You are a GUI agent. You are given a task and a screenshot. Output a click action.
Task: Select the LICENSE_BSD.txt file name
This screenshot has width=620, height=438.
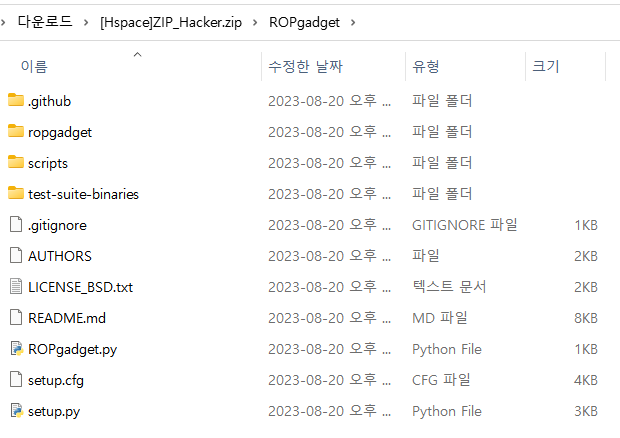point(80,287)
